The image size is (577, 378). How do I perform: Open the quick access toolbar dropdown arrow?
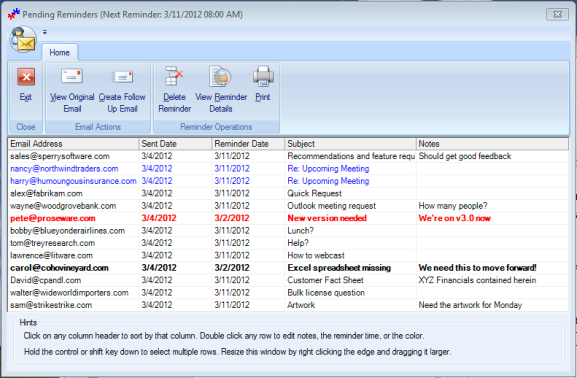[x=45, y=32]
